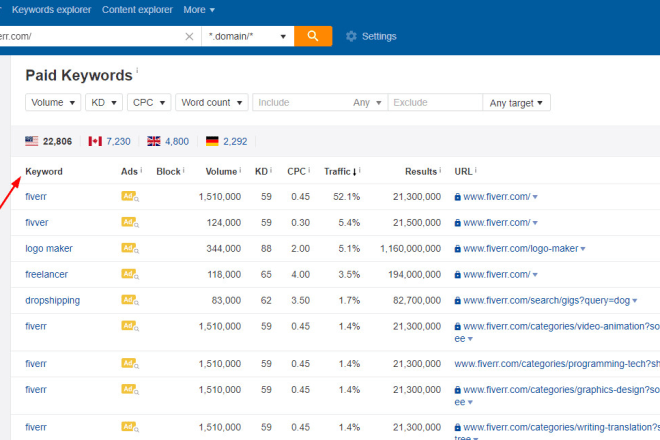This screenshot has width=660, height=440.
Task: Open Keywords explorer menu item
Action: (x=51, y=10)
